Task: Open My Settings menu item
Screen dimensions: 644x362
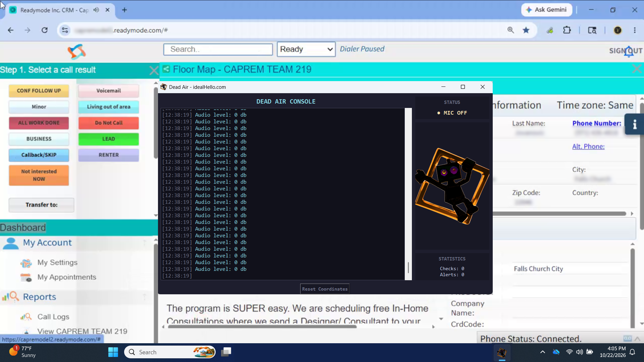Action: pyautogui.click(x=57, y=262)
